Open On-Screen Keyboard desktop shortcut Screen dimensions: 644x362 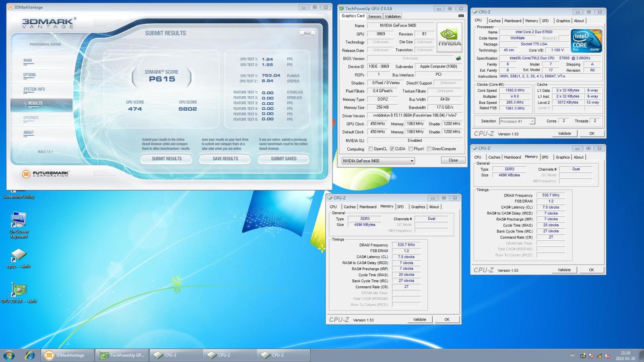[19, 225]
